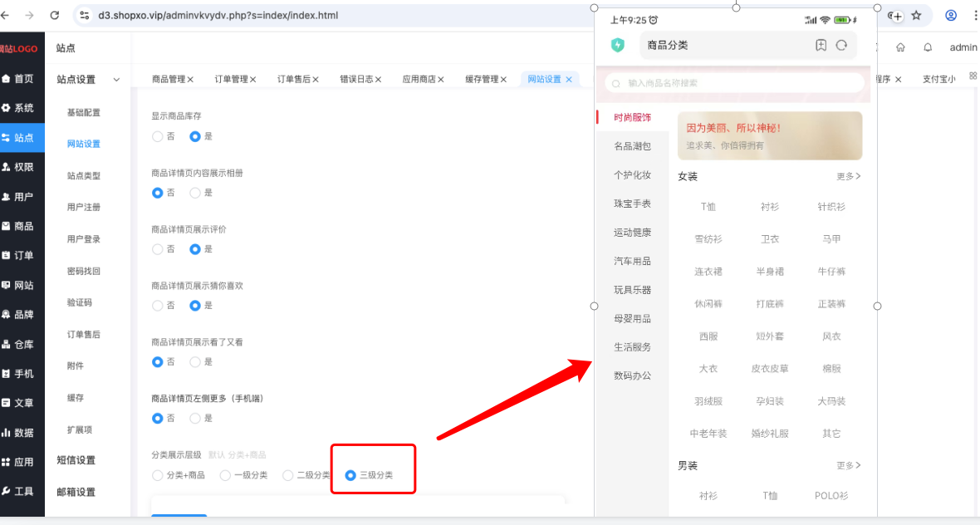Collapse the 站点设置 submenu chevron

click(x=116, y=80)
